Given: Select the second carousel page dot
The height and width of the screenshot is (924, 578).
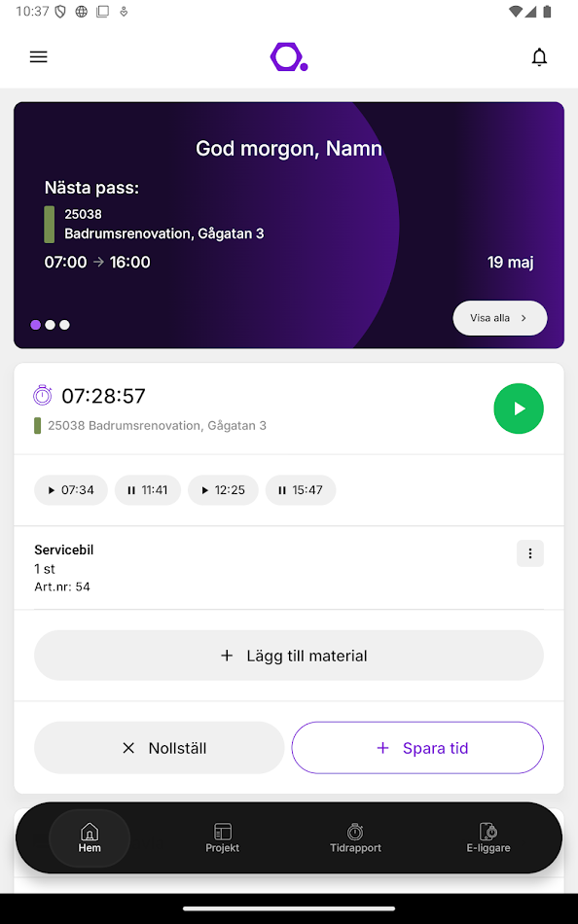Looking at the screenshot, I should click(50, 325).
